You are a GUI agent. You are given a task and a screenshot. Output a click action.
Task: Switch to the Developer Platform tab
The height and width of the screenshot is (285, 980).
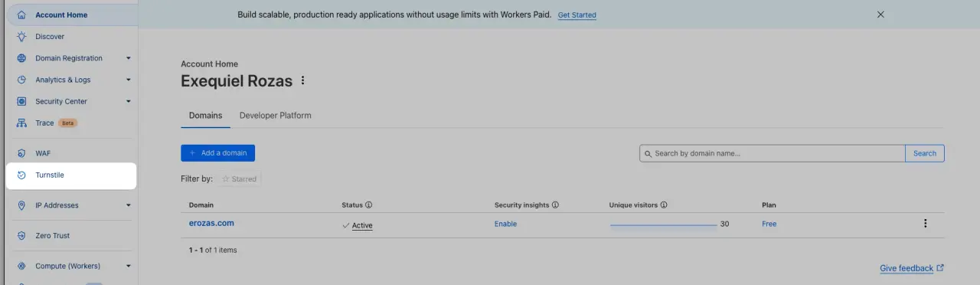coord(276,116)
